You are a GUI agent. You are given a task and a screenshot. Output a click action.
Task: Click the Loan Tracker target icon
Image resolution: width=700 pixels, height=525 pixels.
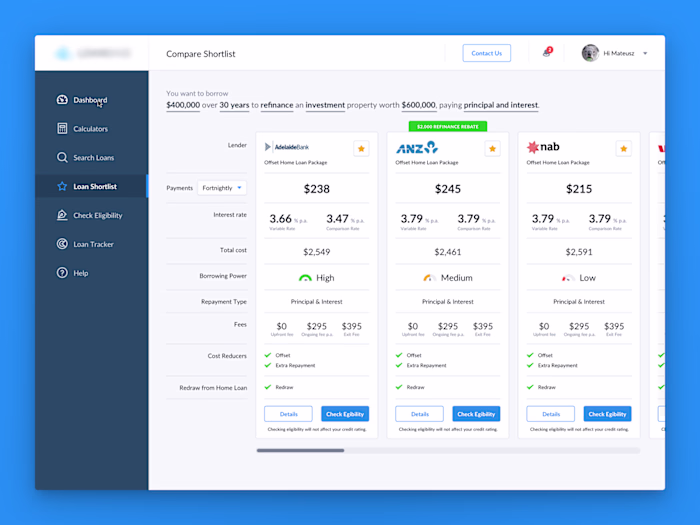pyautogui.click(x=62, y=244)
